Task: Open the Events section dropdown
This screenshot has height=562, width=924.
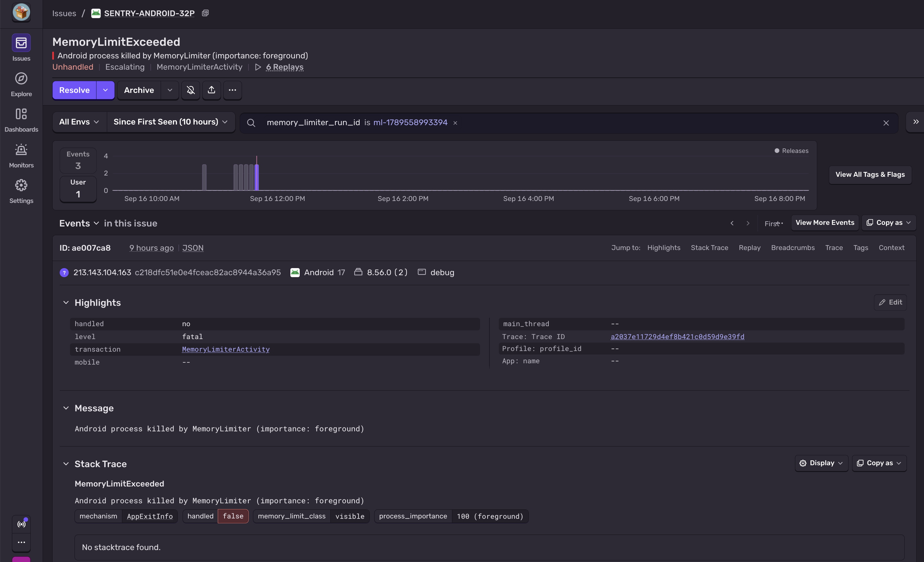Action: [79, 223]
